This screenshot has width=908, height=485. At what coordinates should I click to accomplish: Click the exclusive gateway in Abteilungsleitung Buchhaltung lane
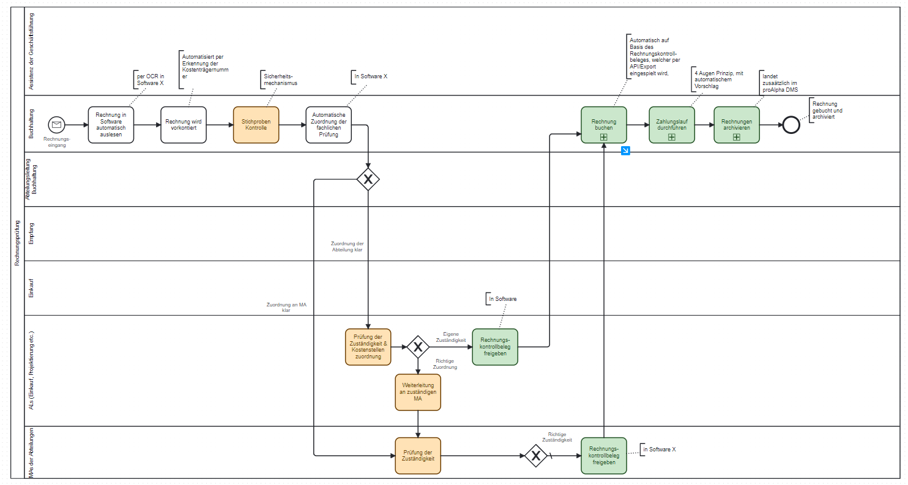pos(368,180)
